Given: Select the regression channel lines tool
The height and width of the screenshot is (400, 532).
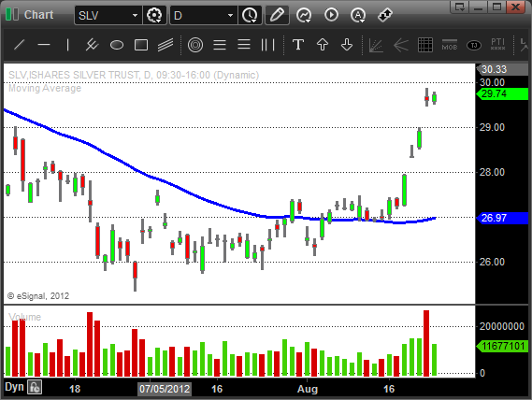Looking at the screenshot, I should pyautogui.click(x=165, y=45).
